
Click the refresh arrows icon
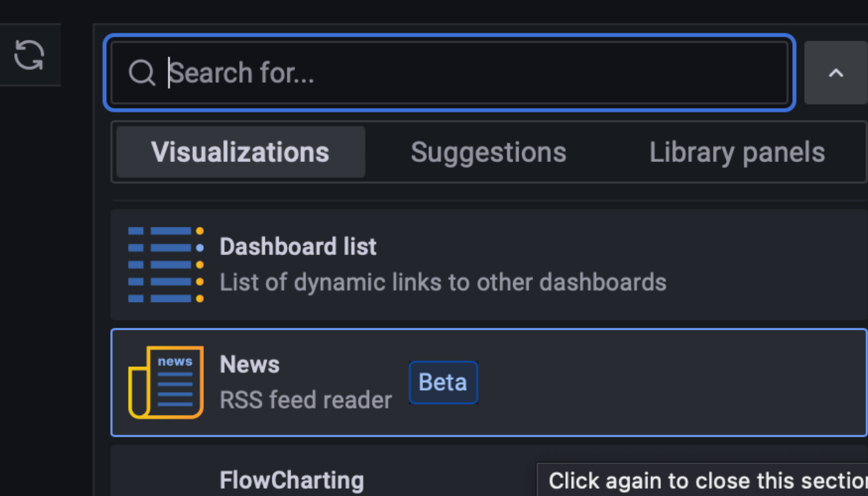[x=29, y=55]
